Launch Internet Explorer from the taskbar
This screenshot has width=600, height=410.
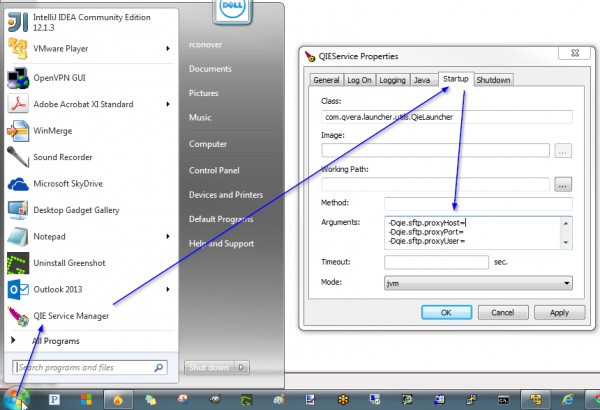[x=567, y=400]
